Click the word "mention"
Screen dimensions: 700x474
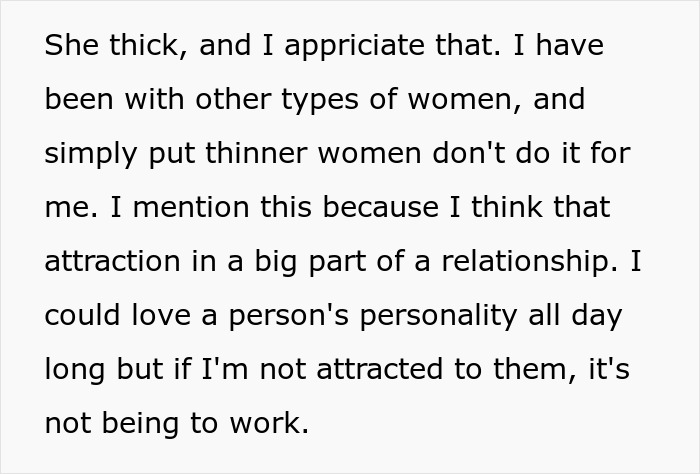(x=176, y=208)
